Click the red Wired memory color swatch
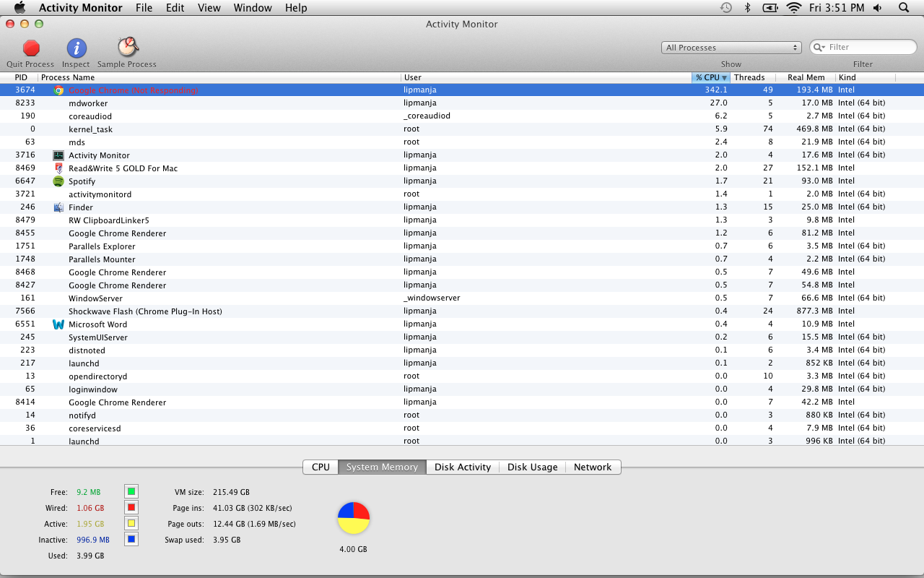Viewport: 924px width, 578px height. click(x=131, y=508)
